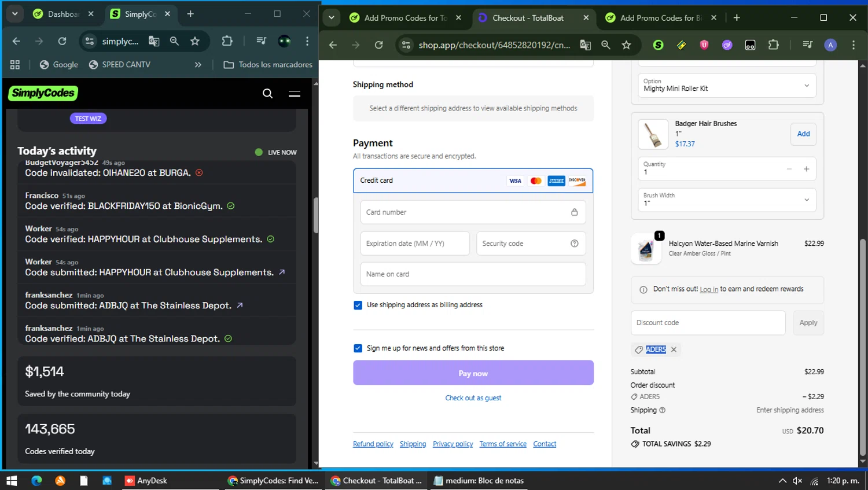Reload the TotalBoat checkout page
The image size is (868, 490).
(x=379, y=45)
